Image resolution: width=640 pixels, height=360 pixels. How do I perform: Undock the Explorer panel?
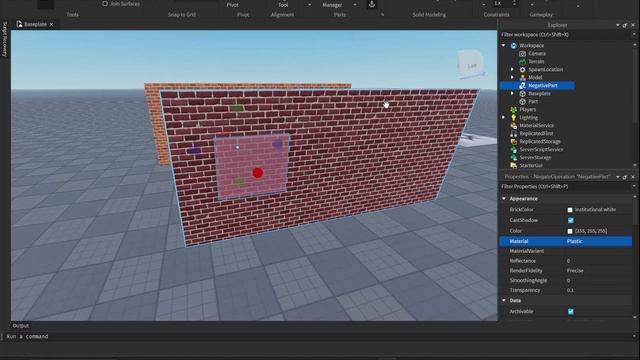click(x=625, y=25)
